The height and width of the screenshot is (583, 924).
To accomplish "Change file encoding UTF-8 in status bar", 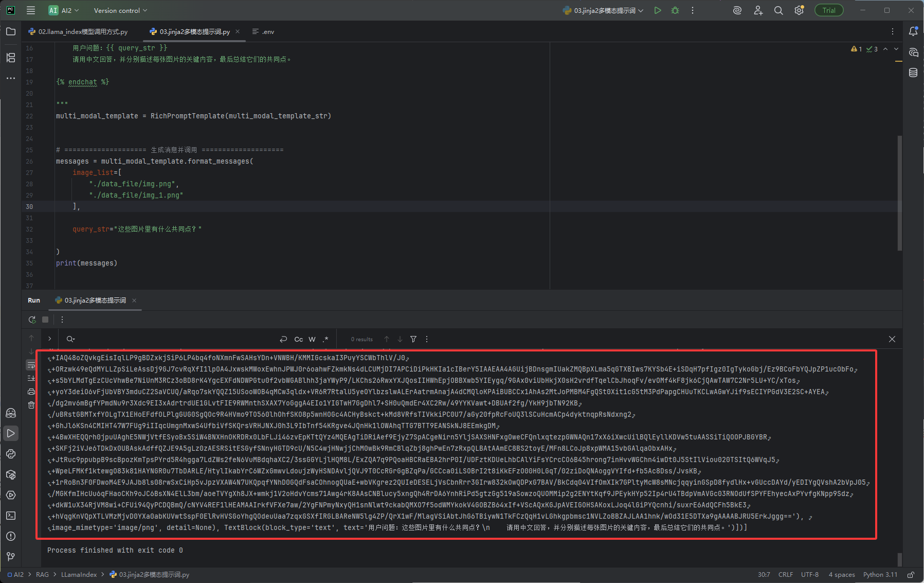I will point(810,575).
